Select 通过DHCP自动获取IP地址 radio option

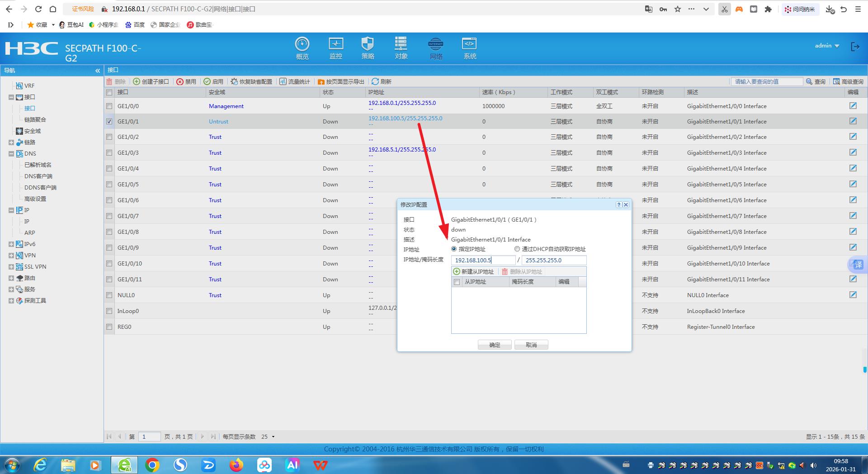click(x=517, y=249)
